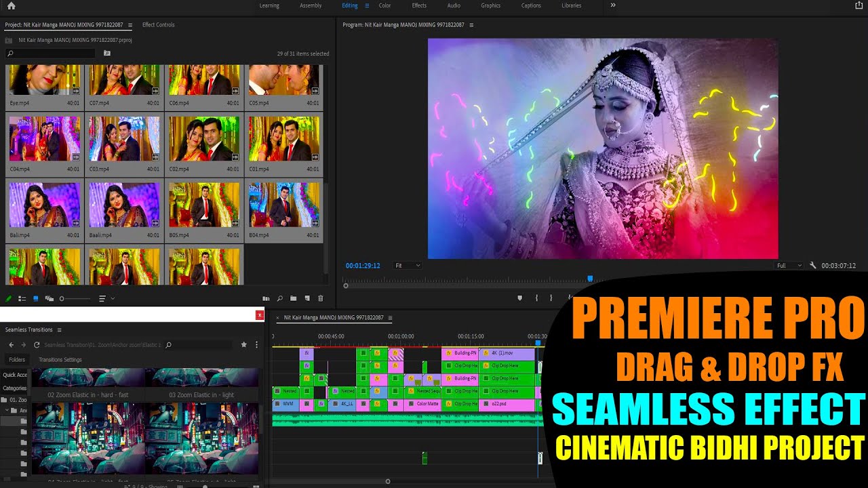Open the Editing workspace tab

point(350,5)
